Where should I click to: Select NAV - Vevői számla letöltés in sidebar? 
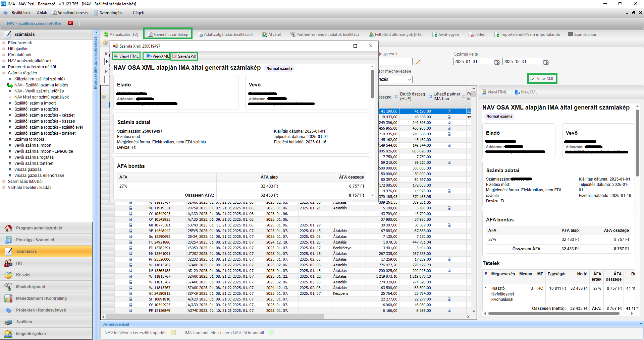(x=39, y=91)
